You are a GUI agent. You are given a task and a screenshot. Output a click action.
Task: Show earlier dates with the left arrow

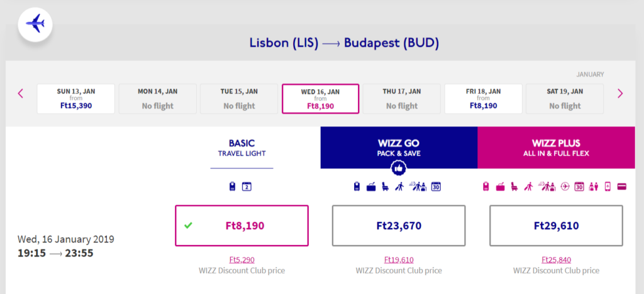pyautogui.click(x=21, y=94)
